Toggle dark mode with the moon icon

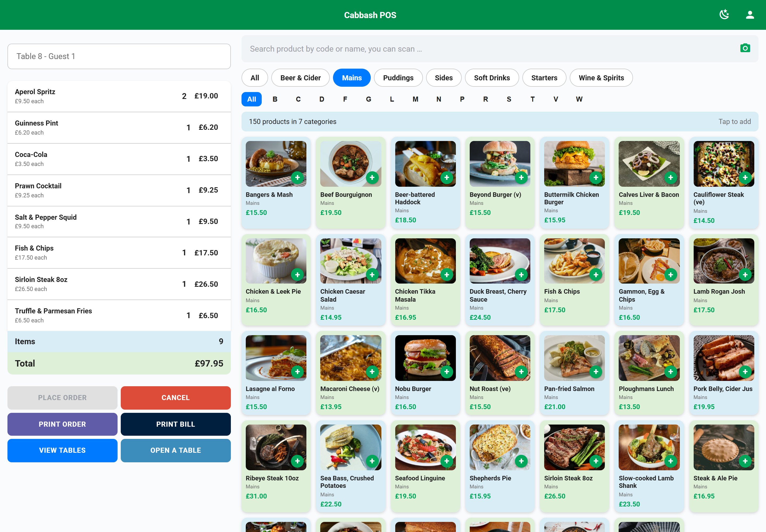tap(724, 15)
